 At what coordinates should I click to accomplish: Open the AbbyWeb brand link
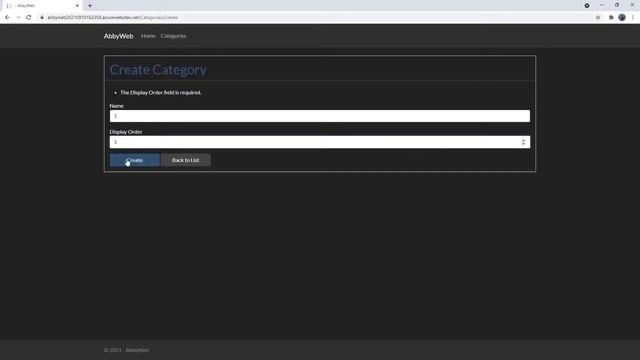(118, 36)
